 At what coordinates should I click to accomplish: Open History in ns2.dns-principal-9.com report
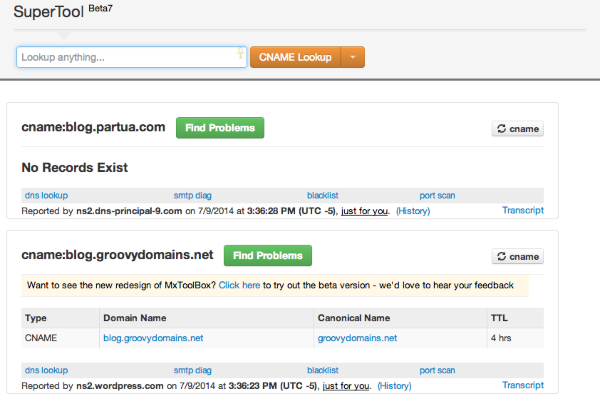pos(413,211)
